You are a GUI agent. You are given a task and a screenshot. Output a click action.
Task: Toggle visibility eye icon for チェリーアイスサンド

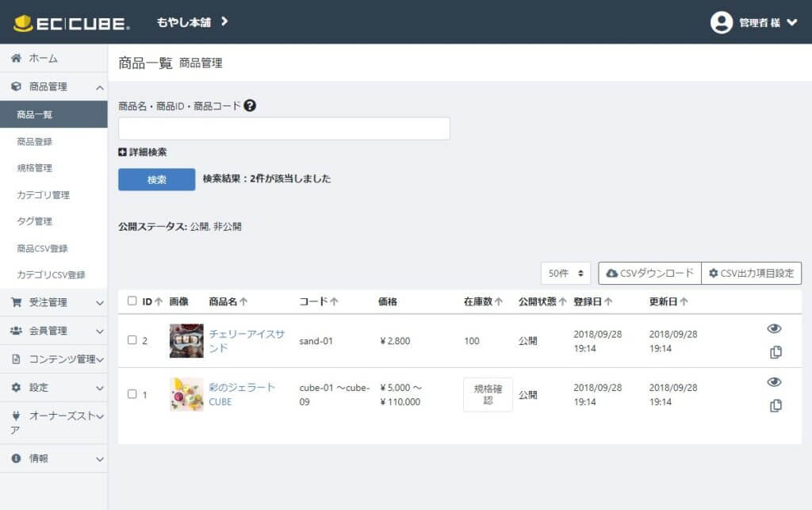pos(775,328)
